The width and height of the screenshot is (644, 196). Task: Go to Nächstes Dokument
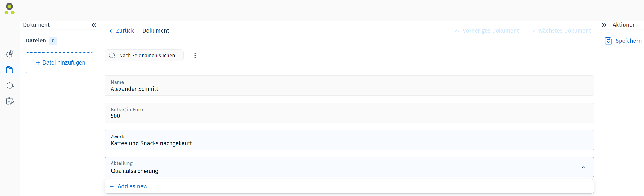pyautogui.click(x=561, y=31)
